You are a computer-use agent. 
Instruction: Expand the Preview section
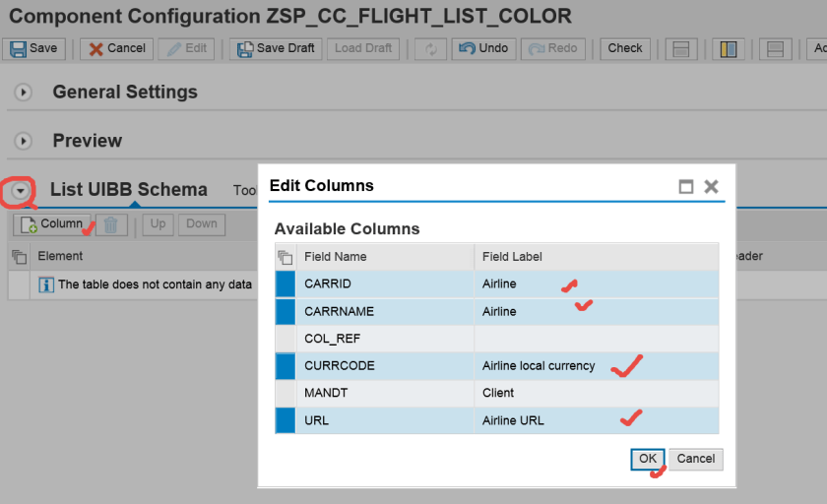[24, 141]
